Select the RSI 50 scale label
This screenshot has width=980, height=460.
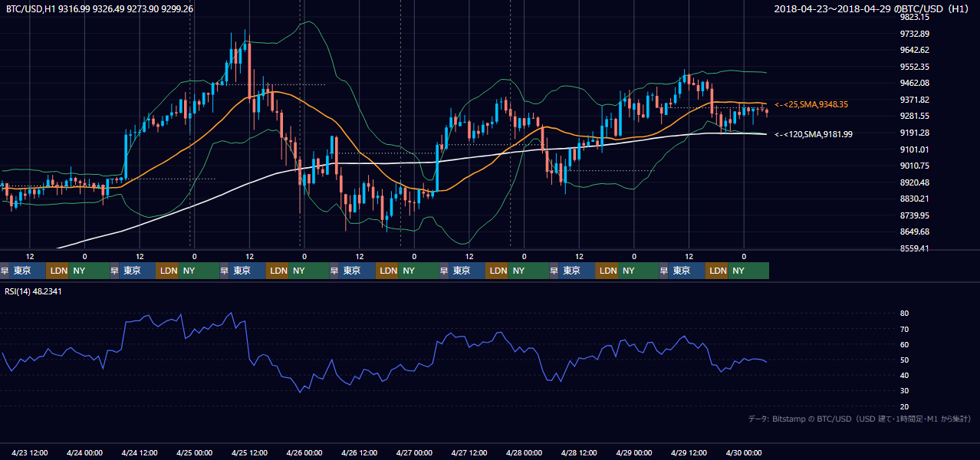[905, 360]
